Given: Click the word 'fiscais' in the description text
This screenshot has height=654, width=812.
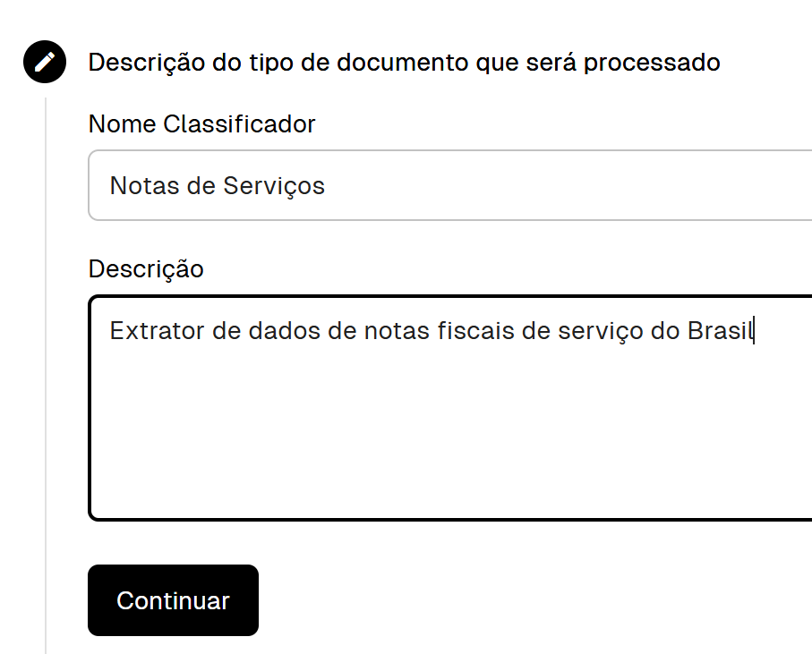Looking at the screenshot, I should (x=476, y=331).
